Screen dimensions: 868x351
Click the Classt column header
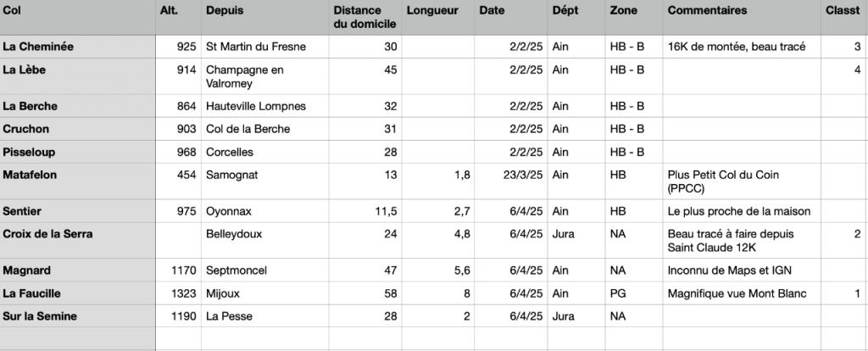[844, 17]
